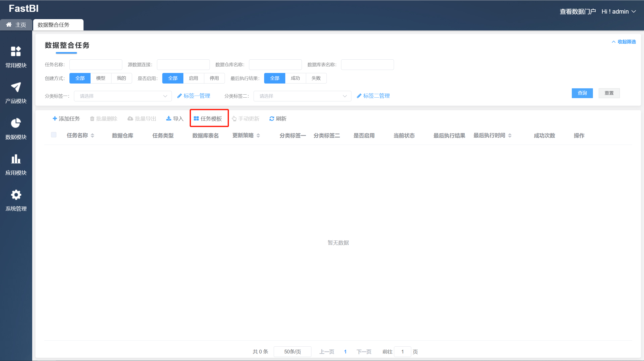Open the 数据模块 pie chart icon

coord(16,123)
